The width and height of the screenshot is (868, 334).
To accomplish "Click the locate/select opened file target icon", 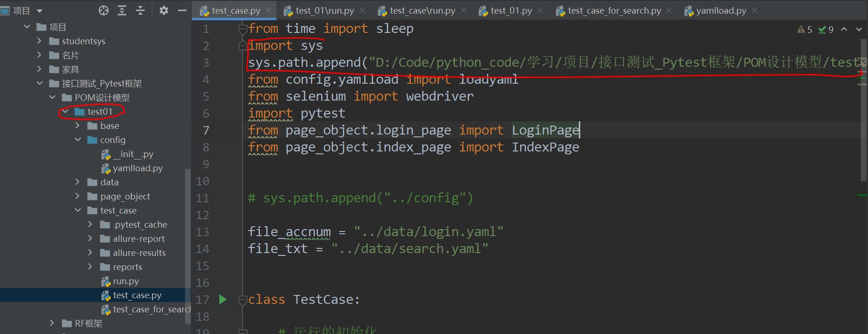I will (x=104, y=10).
